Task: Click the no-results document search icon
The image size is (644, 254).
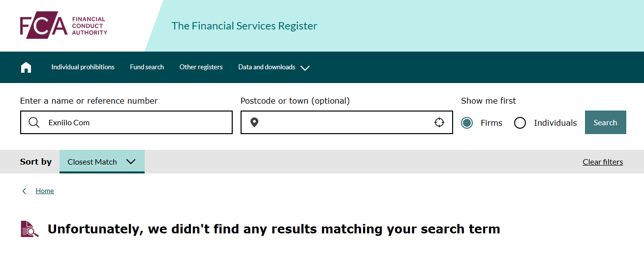Action: (30, 229)
